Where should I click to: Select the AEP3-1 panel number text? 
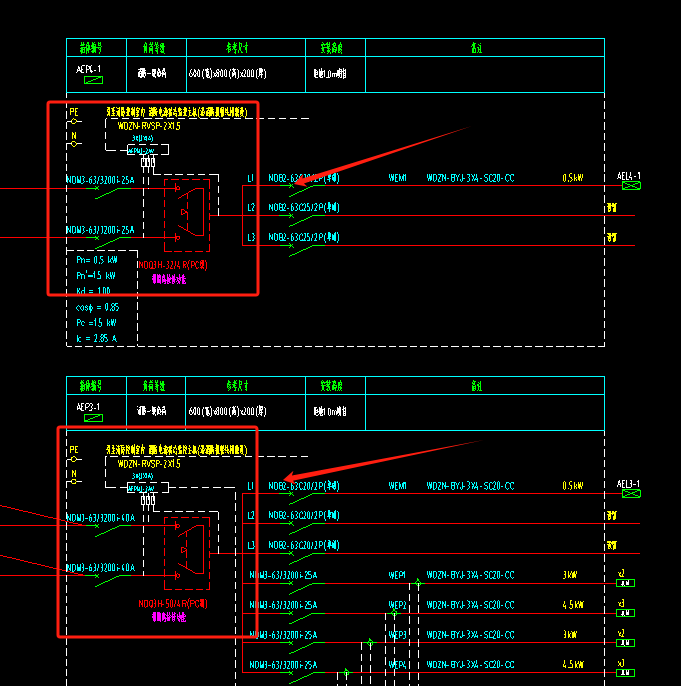[88, 407]
